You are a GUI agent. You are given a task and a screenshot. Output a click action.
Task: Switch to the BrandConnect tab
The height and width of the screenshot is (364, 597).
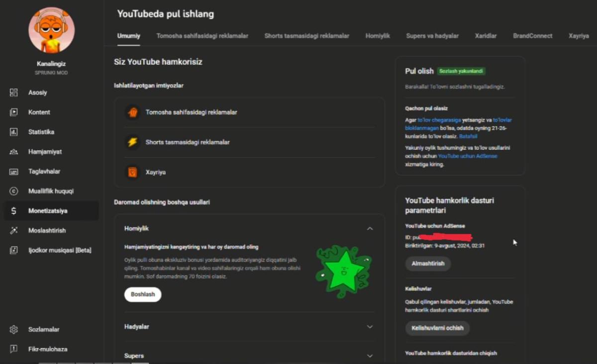(533, 36)
